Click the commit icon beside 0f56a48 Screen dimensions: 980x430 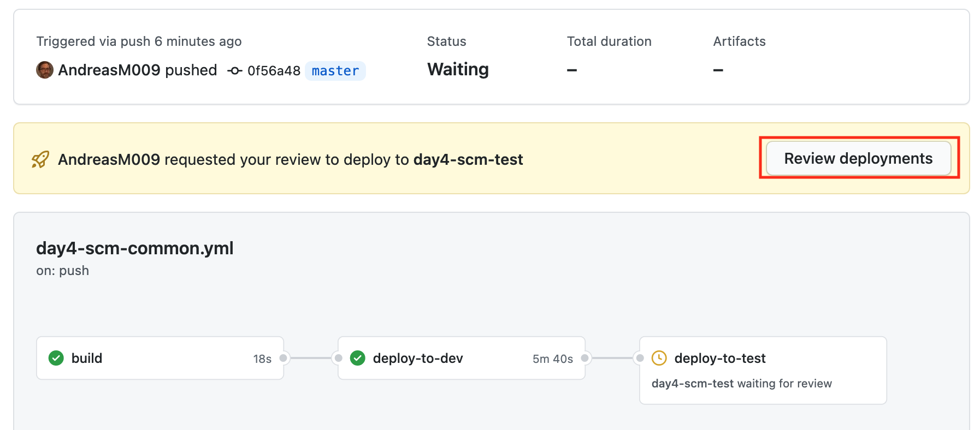tap(235, 70)
